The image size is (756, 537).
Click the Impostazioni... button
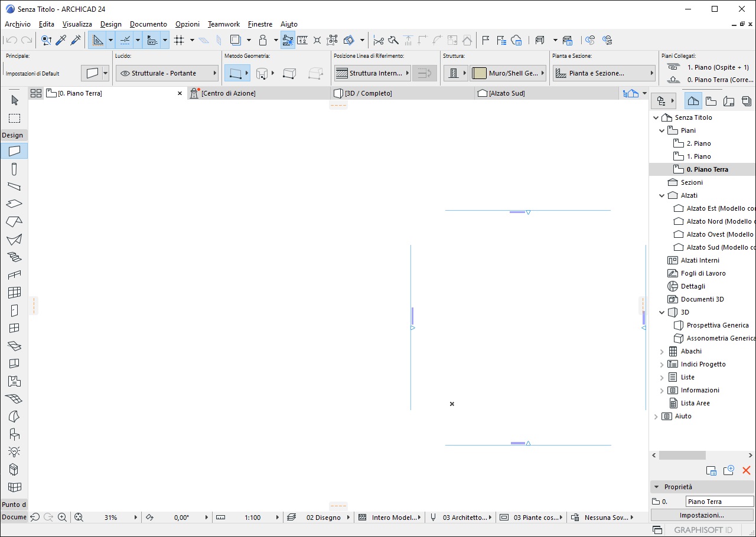(702, 515)
